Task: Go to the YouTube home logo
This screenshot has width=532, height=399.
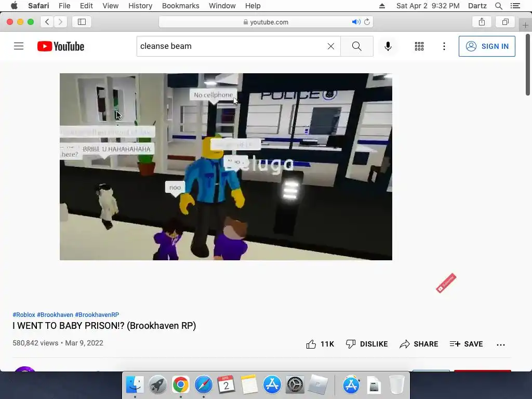Action: [x=61, y=46]
